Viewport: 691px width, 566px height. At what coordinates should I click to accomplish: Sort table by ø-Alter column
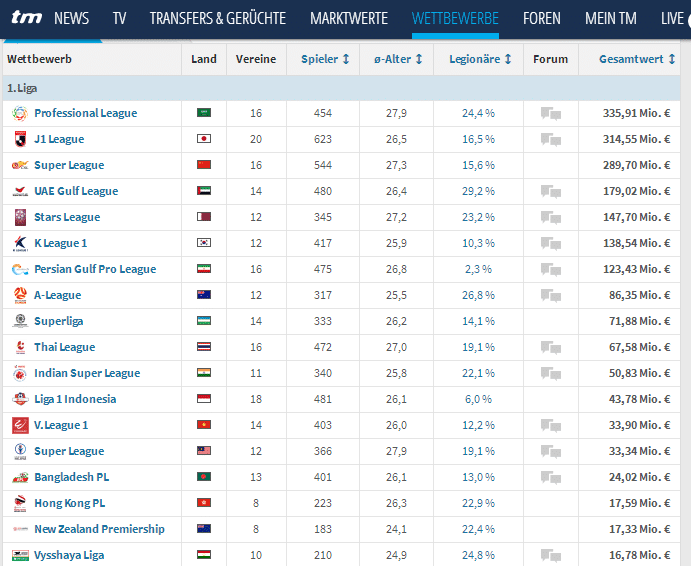coord(398,59)
